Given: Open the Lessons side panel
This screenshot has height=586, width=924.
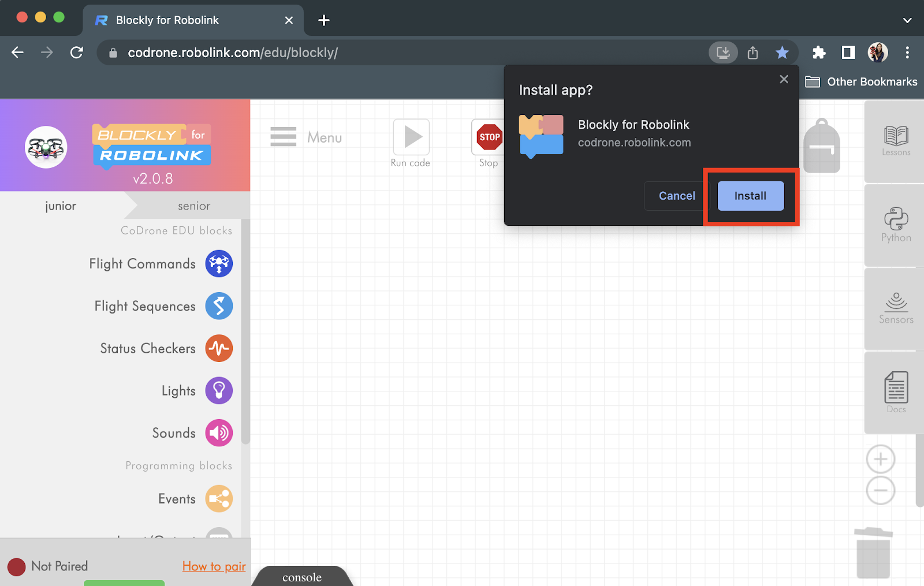Looking at the screenshot, I should pos(896,141).
